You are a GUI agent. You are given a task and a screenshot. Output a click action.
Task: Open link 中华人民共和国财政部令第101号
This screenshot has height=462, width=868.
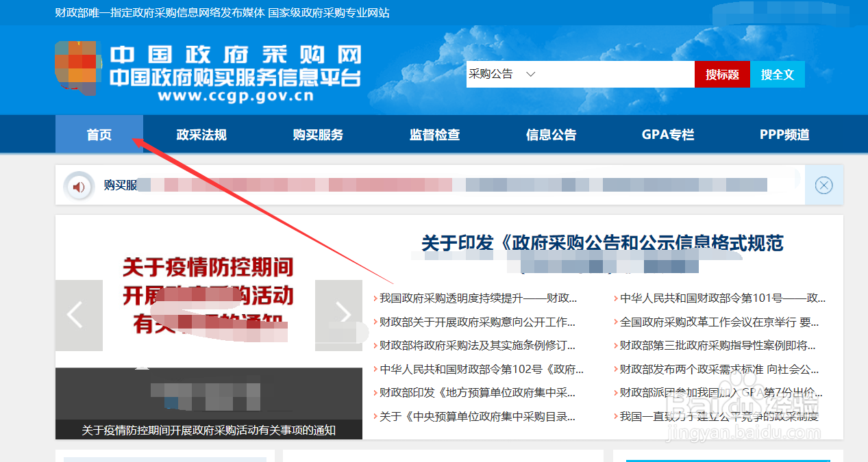(x=723, y=298)
